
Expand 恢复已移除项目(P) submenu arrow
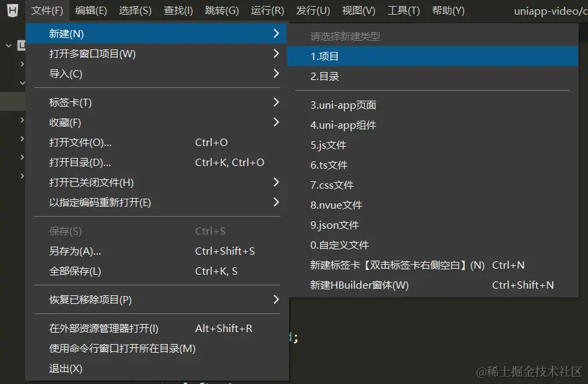pyautogui.click(x=276, y=299)
